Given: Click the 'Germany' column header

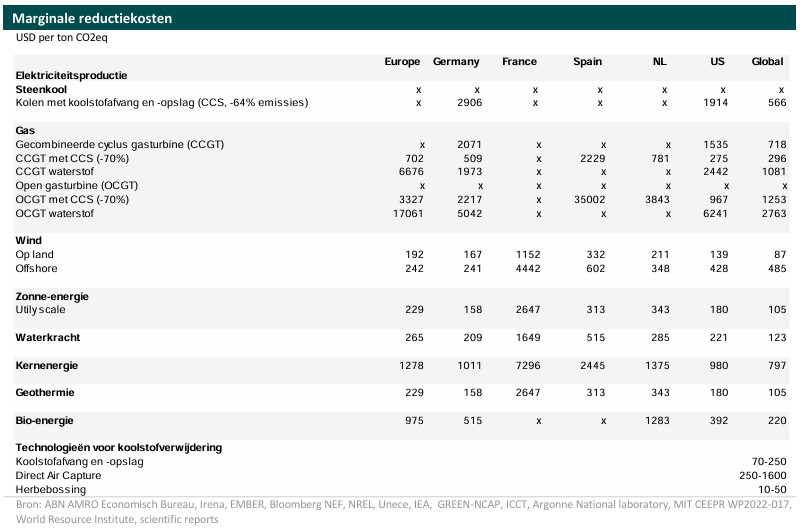Looking at the screenshot, I should click(456, 62).
